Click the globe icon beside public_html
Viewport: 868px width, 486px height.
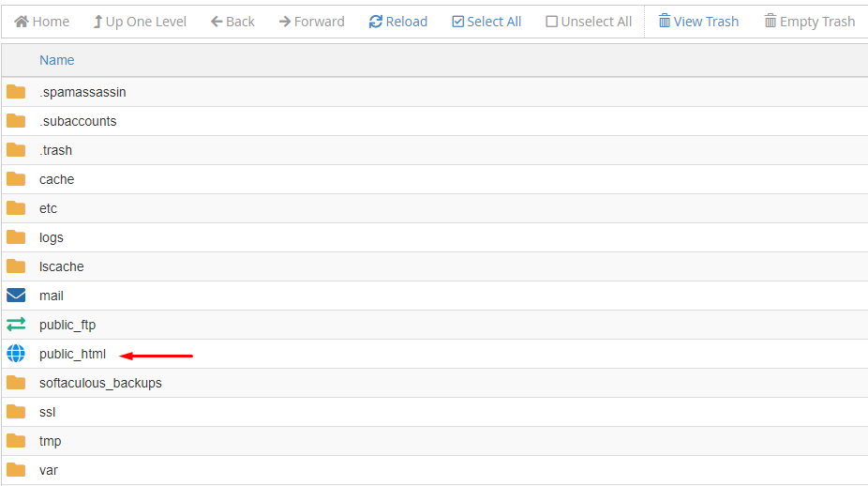coord(16,354)
